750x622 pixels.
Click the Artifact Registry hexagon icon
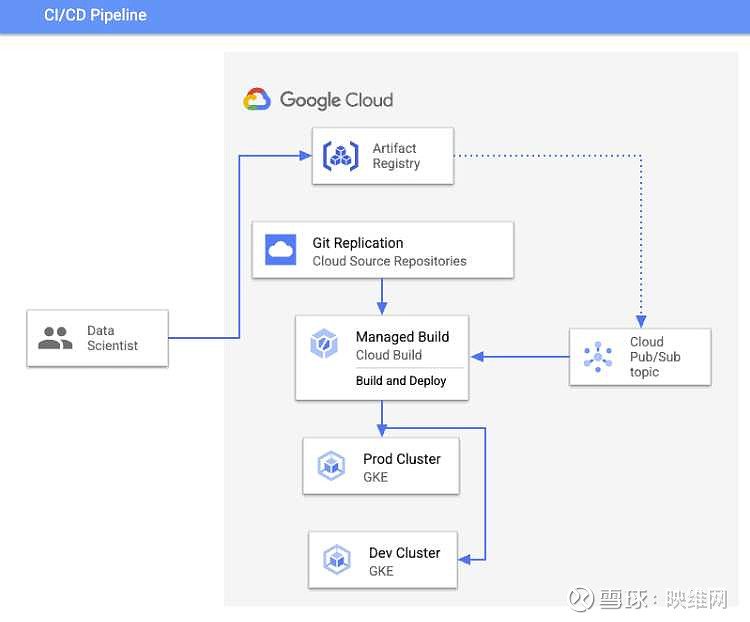(x=340, y=156)
